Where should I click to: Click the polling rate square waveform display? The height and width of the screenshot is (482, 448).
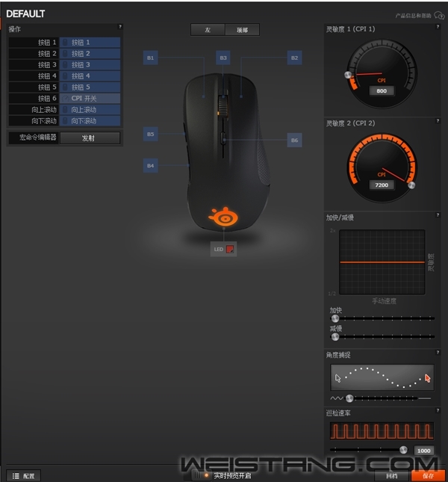point(382,431)
